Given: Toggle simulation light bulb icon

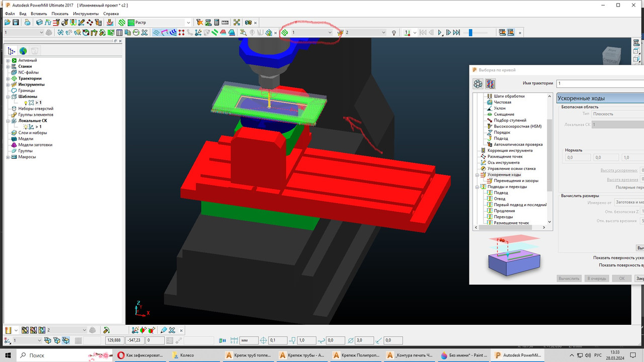Looking at the screenshot, I should tap(394, 32).
